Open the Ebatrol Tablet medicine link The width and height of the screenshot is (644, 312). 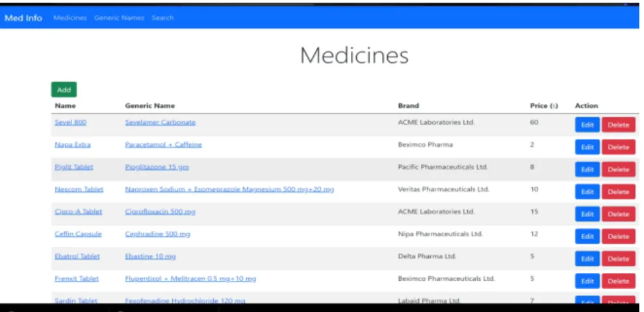[x=77, y=256]
